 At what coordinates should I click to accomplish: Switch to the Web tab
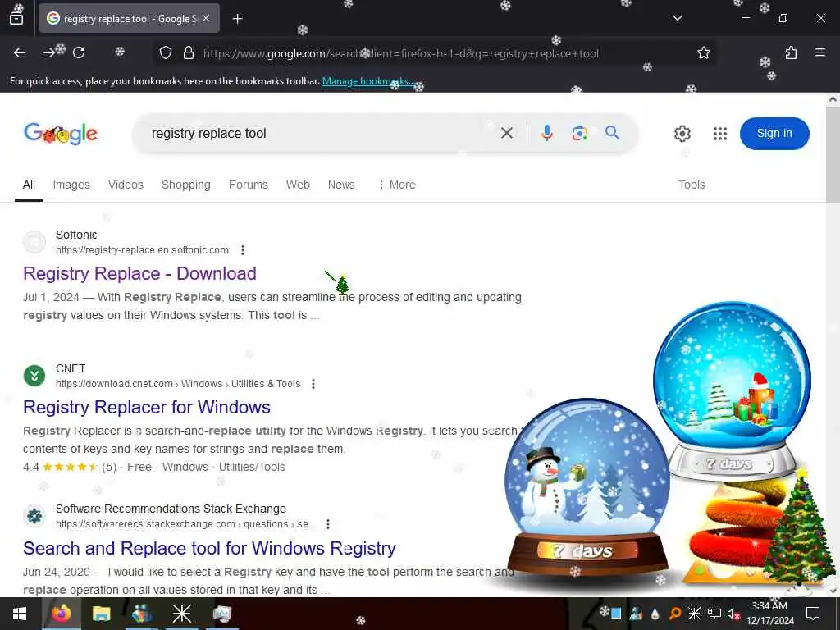298,185
